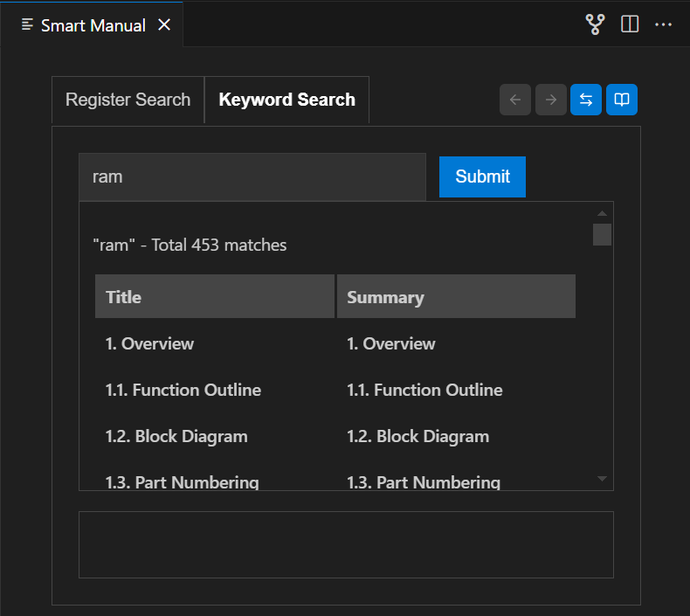Click the Title column header
The image size is (690, 616).
215,296
